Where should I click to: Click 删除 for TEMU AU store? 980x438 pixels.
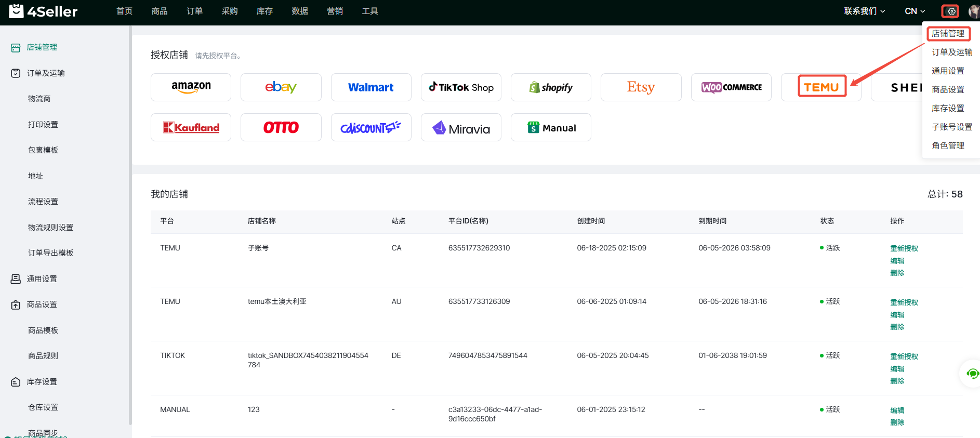pos(897,327)
